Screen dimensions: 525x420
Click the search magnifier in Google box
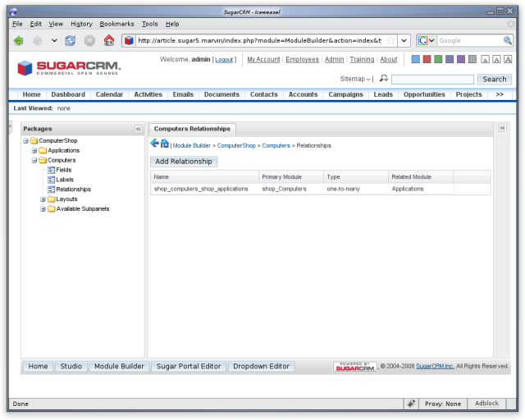click(x=507, y=40)
